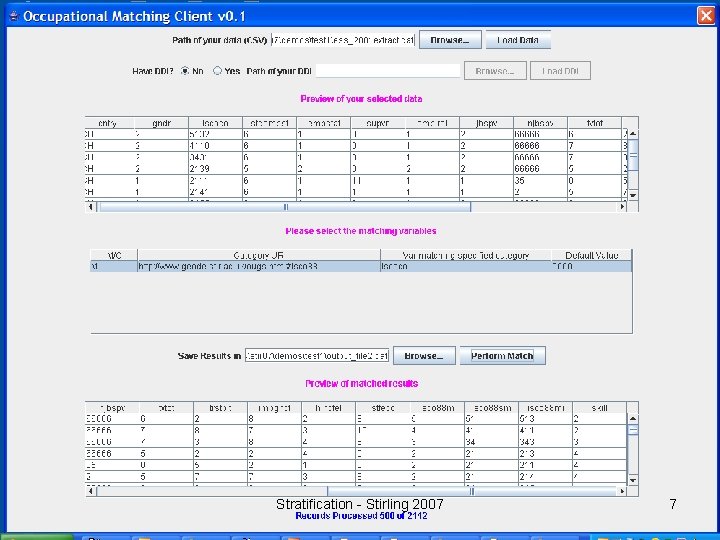Select the No radio button for DDI
The width and height of the screenshot is (720, 540).
click(185, 71)
